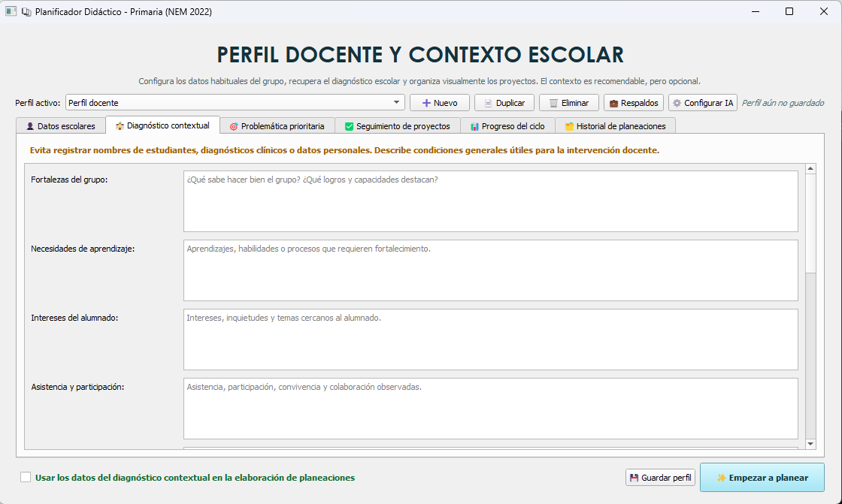Show the Progreso del ciclo tab

point(507,126)
